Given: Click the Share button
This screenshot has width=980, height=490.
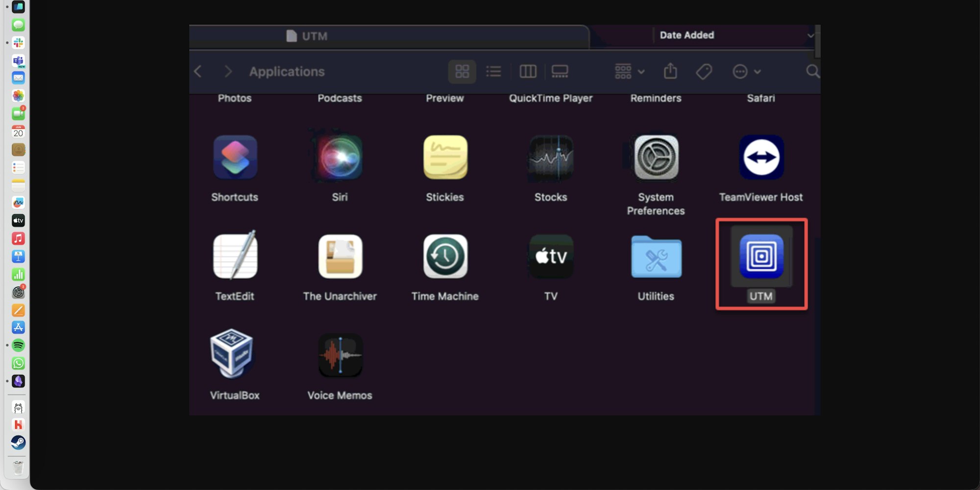Looking at the screenshot, I should (x=670, y=72).
